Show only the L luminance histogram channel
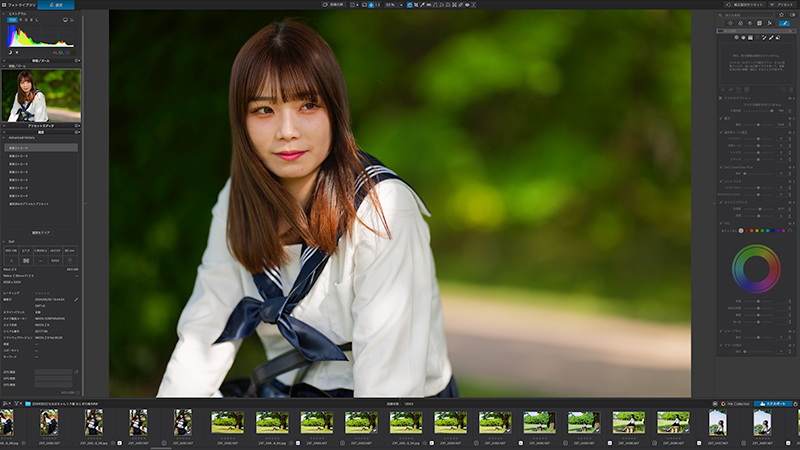 pyautogui.click(x=37, y=20)
